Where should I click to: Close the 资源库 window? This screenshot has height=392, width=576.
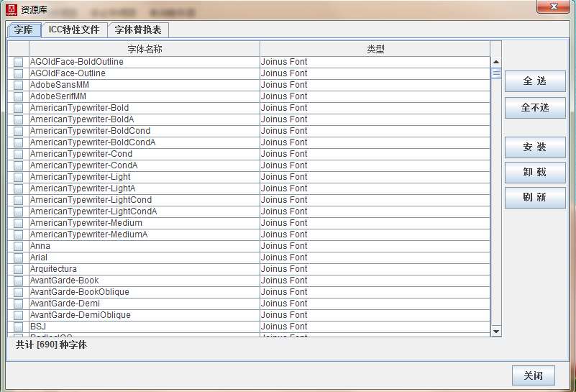pos(554,6)
